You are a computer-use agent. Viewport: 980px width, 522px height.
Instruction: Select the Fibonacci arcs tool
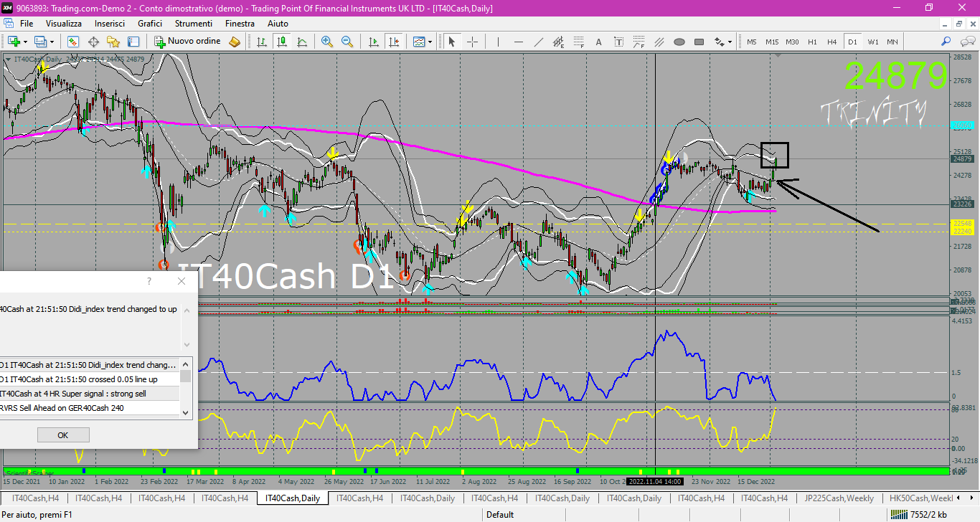pos(639,42)
